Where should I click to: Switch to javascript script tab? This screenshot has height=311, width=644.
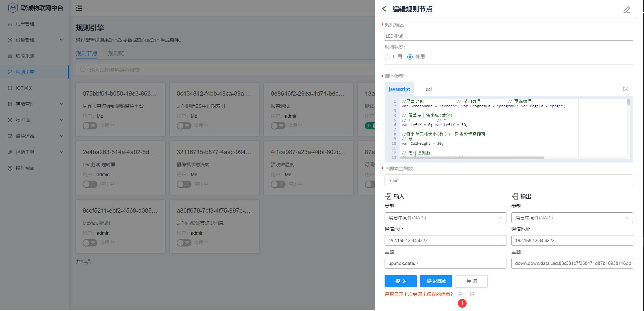coord(399,89)
